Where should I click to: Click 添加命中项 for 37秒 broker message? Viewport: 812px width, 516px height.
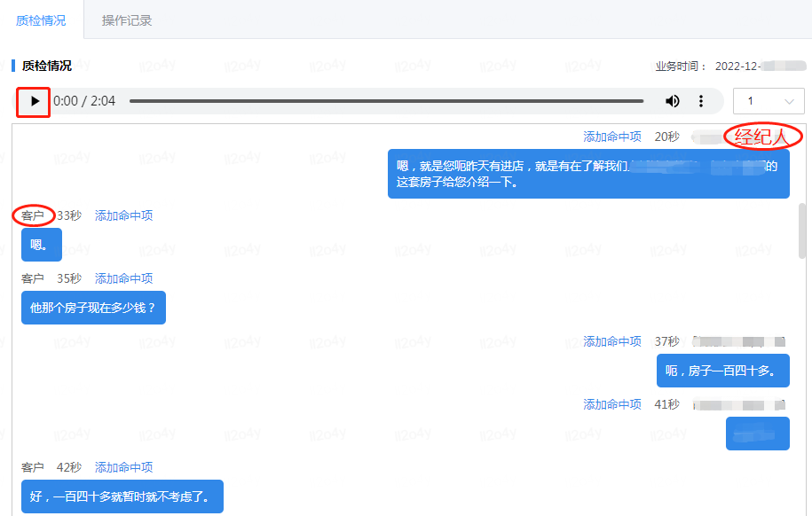coord(612,341)
